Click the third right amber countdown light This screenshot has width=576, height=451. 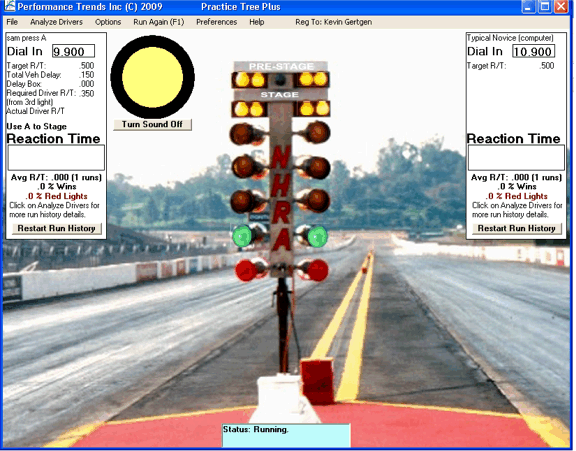[317, 201]
